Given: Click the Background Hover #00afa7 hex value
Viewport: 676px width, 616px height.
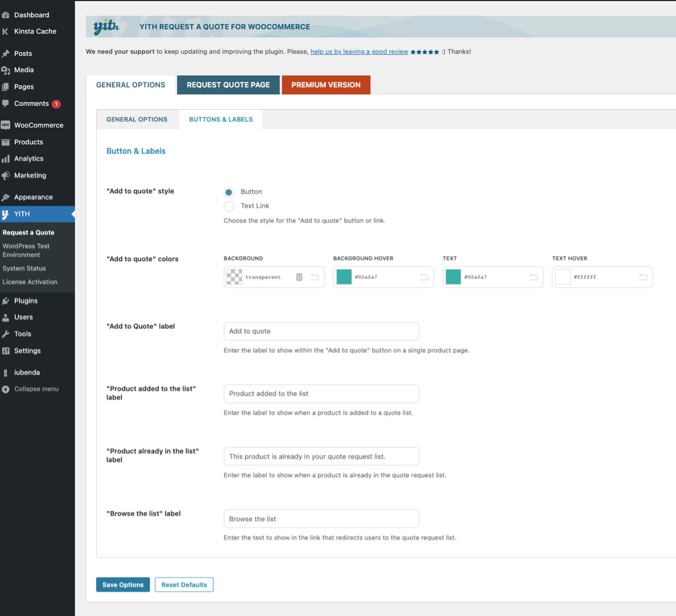Looking at the screenshot, I should tap(366, 277).
